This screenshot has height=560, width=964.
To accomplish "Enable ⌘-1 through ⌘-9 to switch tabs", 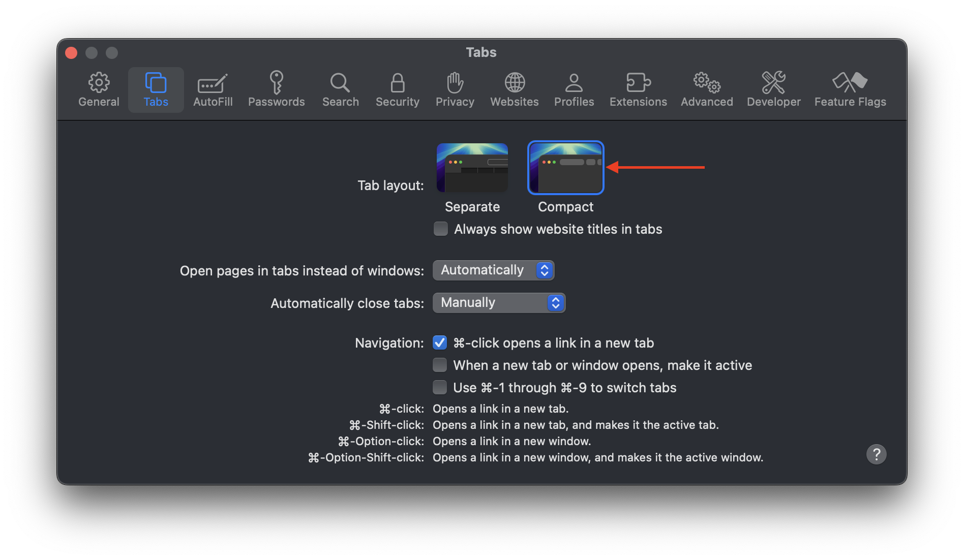I will [x=440, y=387].
